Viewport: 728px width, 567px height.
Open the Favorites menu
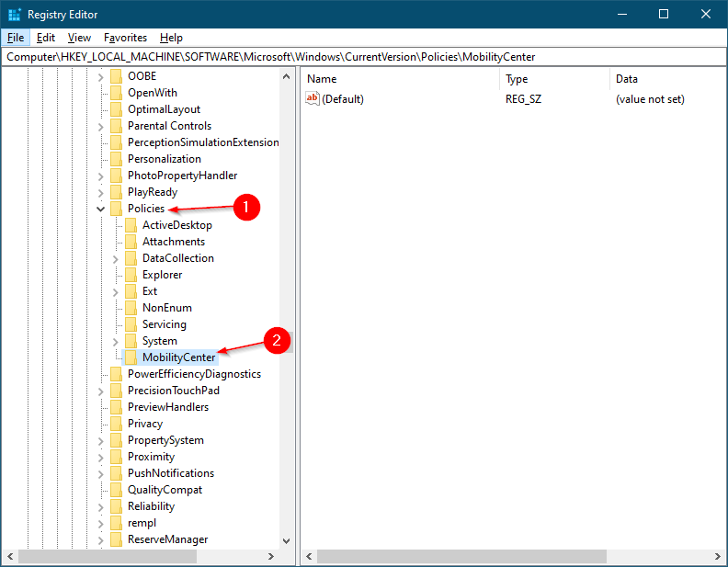(x=125, y=38)
